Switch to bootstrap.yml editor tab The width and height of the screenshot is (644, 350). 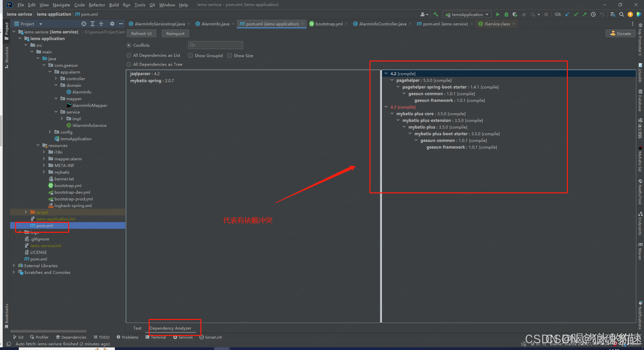[329, 24]
